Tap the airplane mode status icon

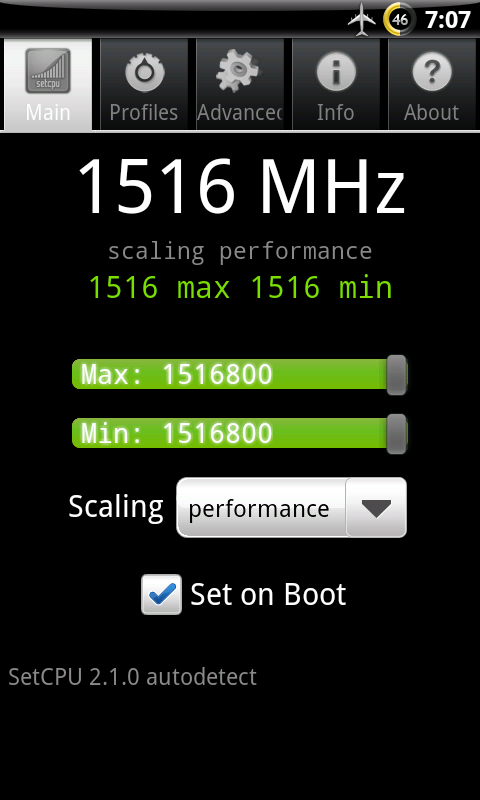[x=362, y=20]
